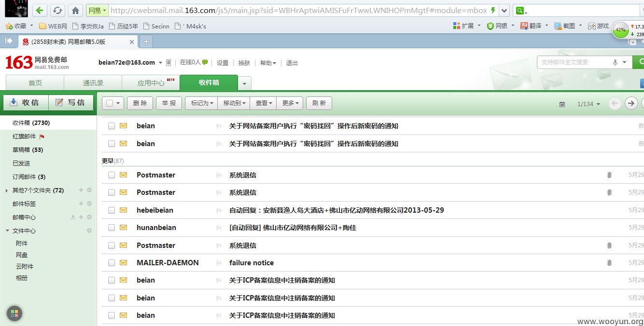Click the microphone icon in mail search

[615, 62]
